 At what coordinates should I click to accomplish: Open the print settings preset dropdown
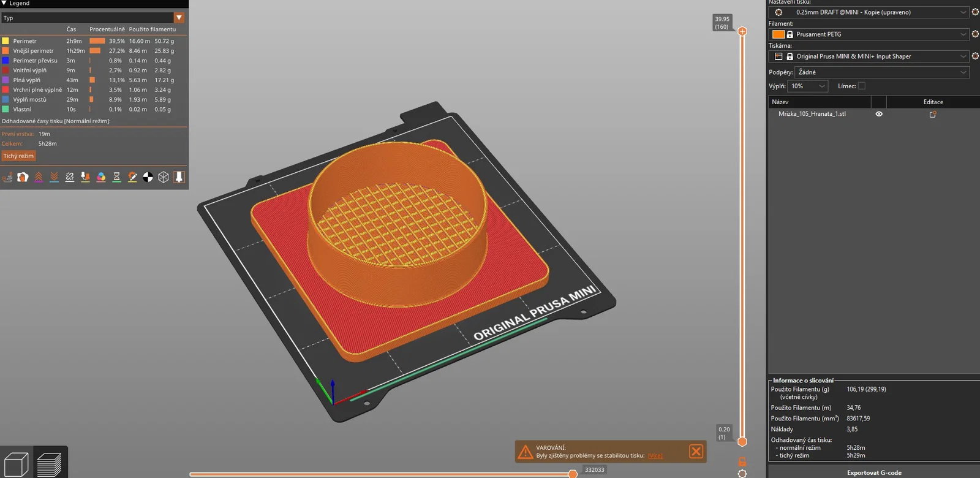[869, 12]
